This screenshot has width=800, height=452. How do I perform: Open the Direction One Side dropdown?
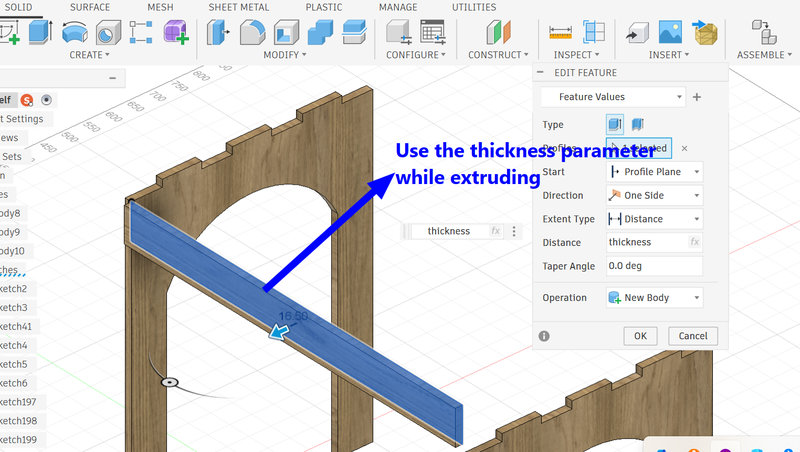tap(654, 195)
